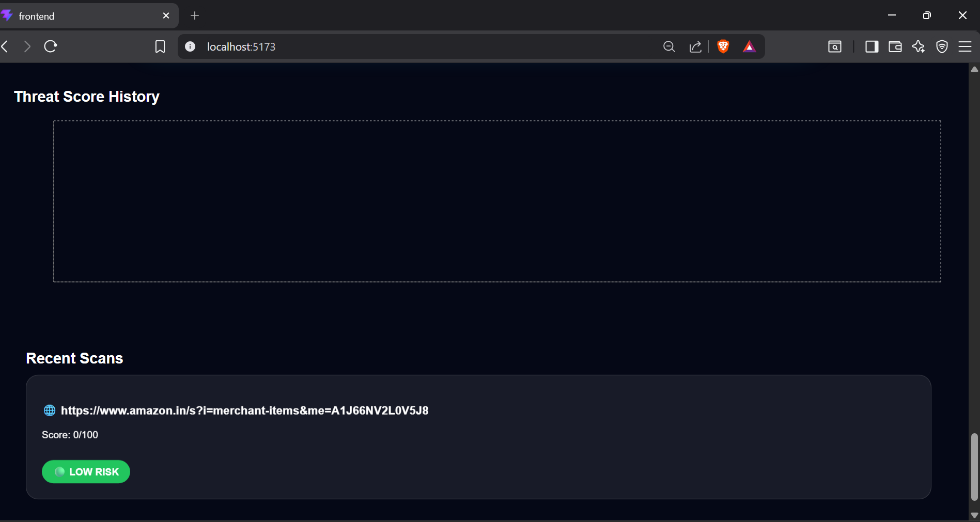Click the empty threat score chart area

tap(497, 201)
